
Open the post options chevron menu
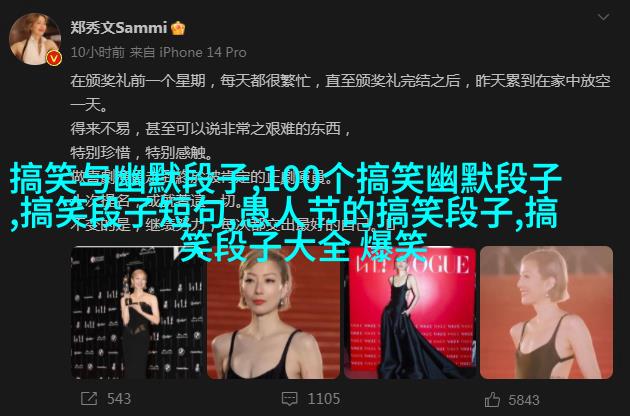pos(603,17)
